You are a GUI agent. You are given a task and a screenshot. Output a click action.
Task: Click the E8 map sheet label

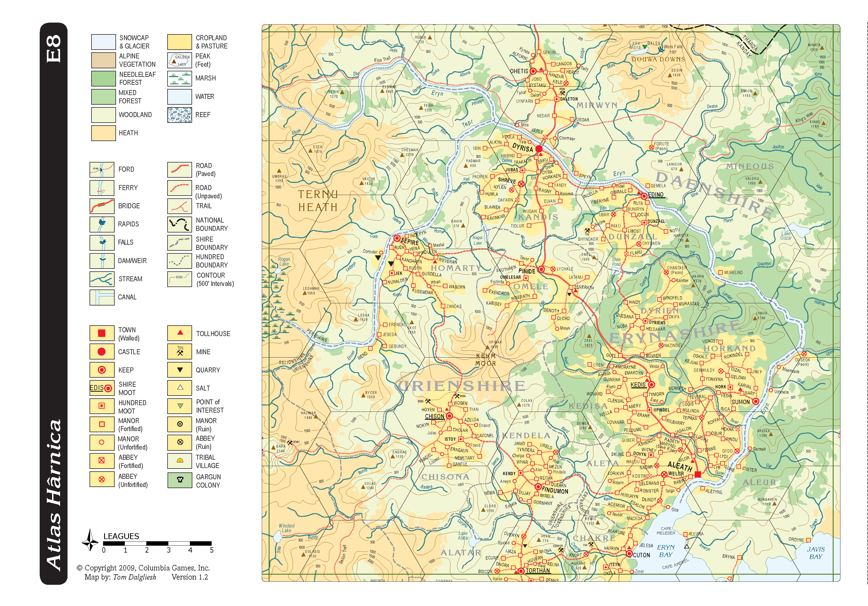tap(53, 49)
